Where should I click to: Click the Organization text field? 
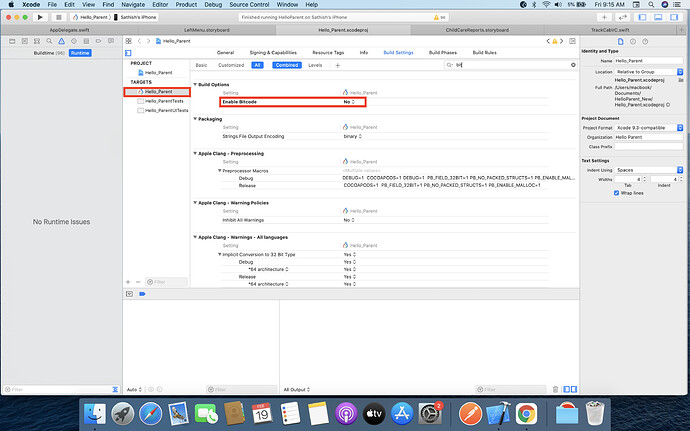(x=649, y=137)
